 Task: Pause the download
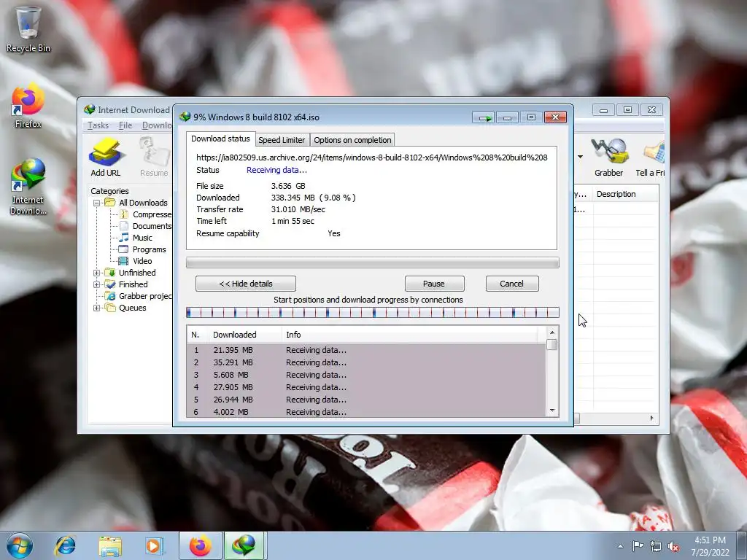coord(434,284)
